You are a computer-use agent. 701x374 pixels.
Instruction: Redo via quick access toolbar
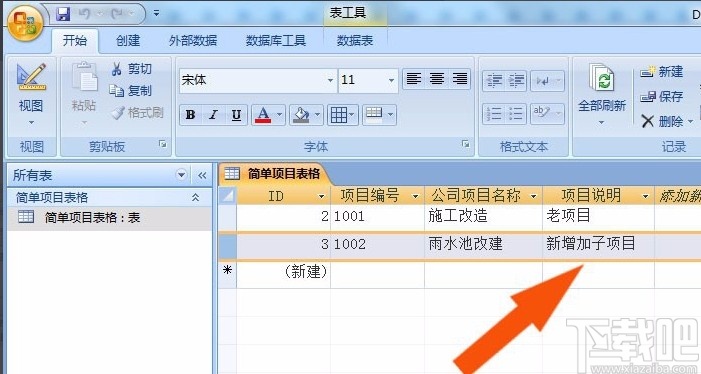coord(118,14)
